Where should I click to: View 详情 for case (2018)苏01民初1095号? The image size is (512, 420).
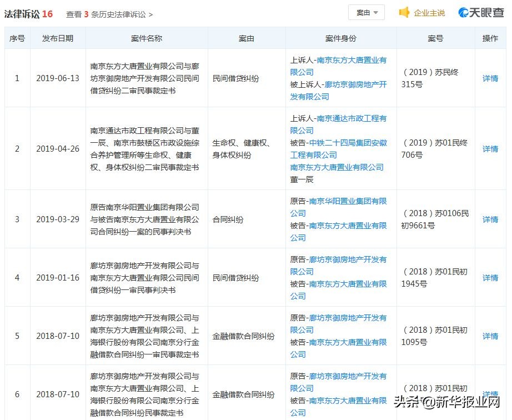point(489,336)
